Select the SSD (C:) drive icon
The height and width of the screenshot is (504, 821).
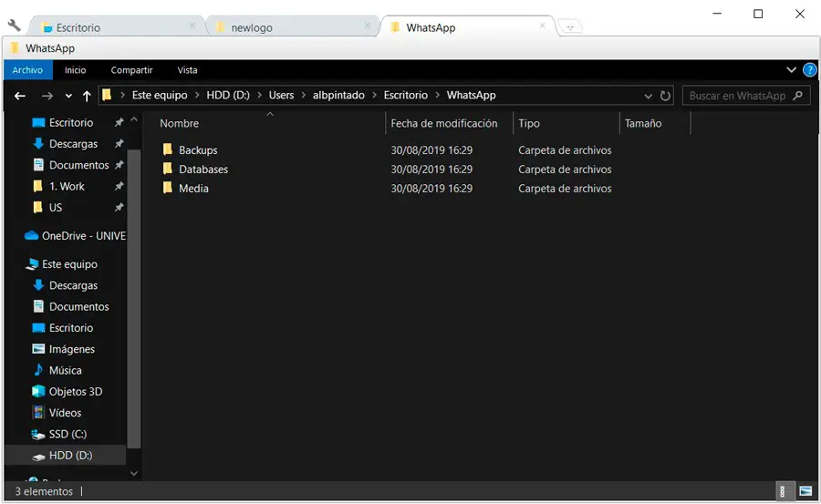click(38, 434)
